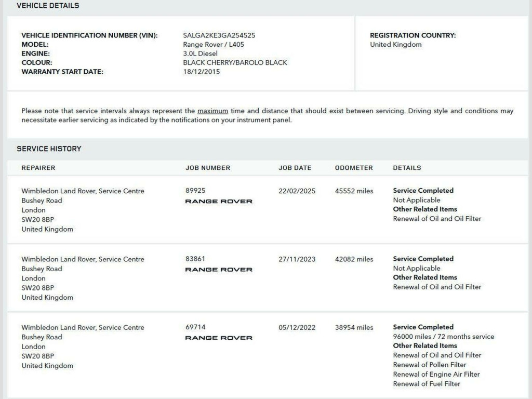Screen dimensions: 532x399
Task: Click the job date 22/02/2025
Action: (x=297, y=191)
